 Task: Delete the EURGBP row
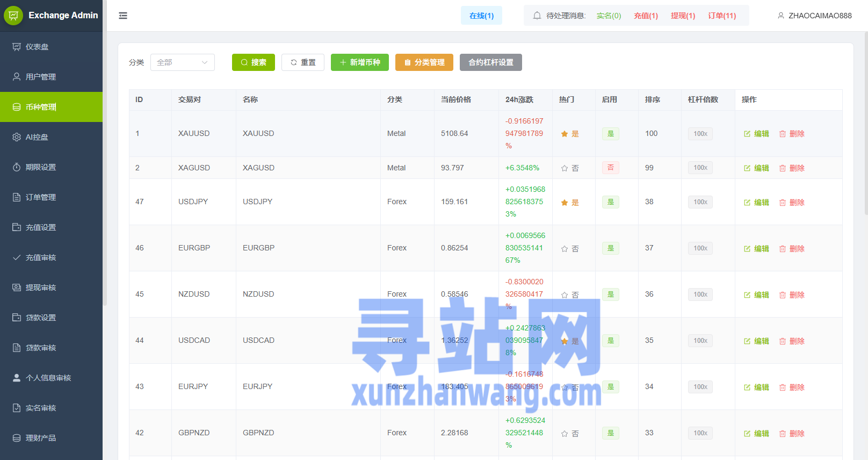coord(792,249)
